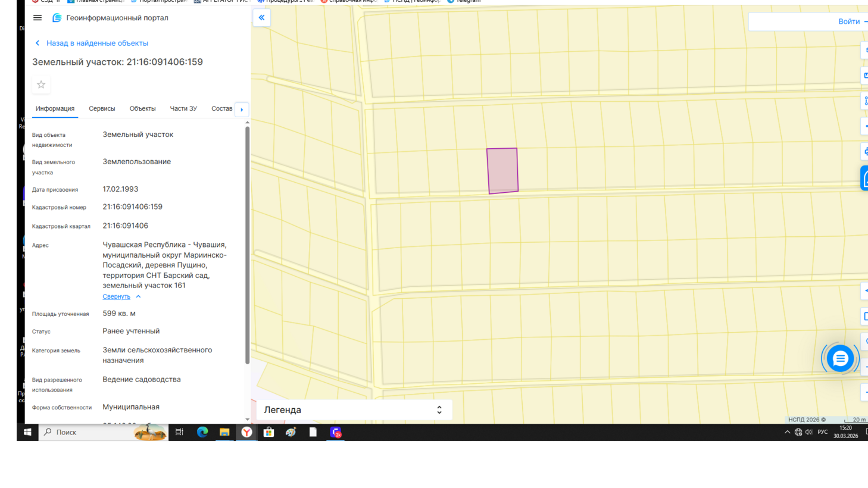868x488 pixels.
Task: Click the Войти login button
Action: pos(848,21)
